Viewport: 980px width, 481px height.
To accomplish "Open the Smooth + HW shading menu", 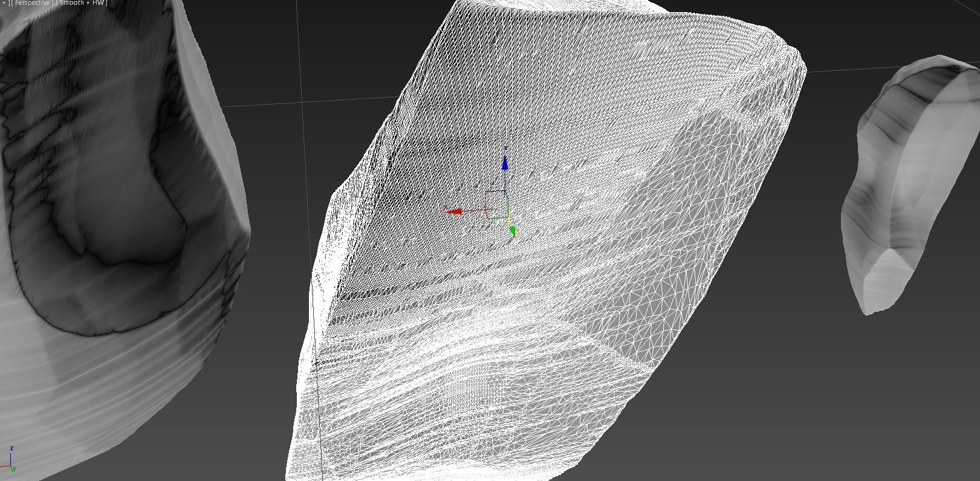I will [x=83, y=3].
